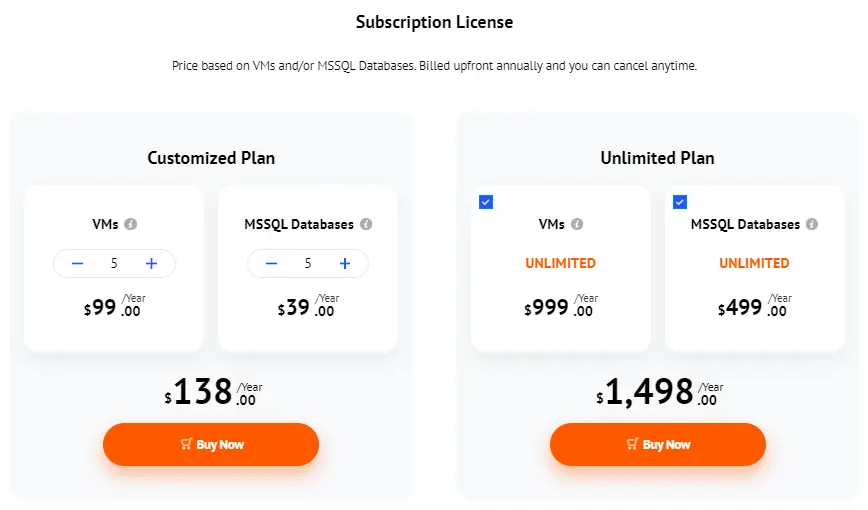Click the cart icon on Customized Buy Now
Image resolution: width=868 pixels, height=510 pixels.
(x=187, y=444)
